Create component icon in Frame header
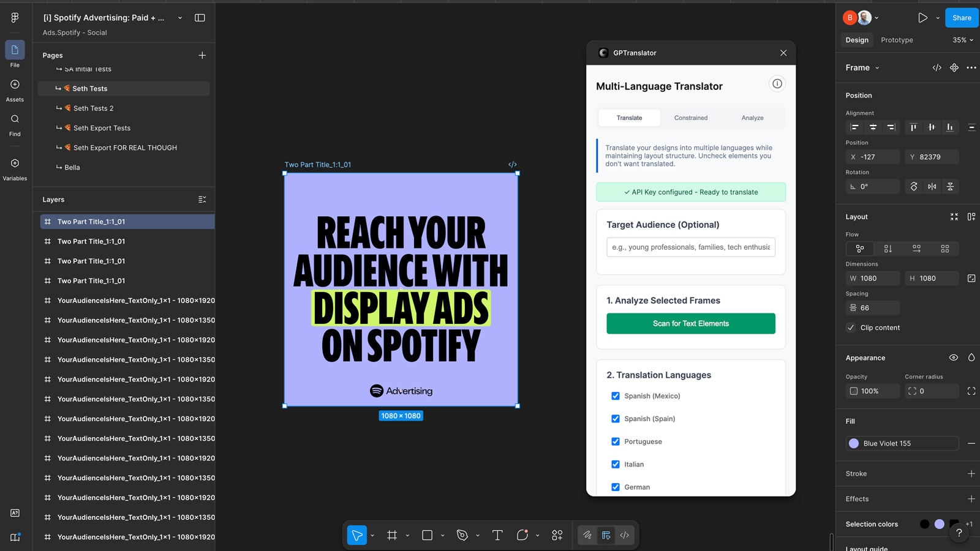 pyautogui.click(x=954, y=68)
